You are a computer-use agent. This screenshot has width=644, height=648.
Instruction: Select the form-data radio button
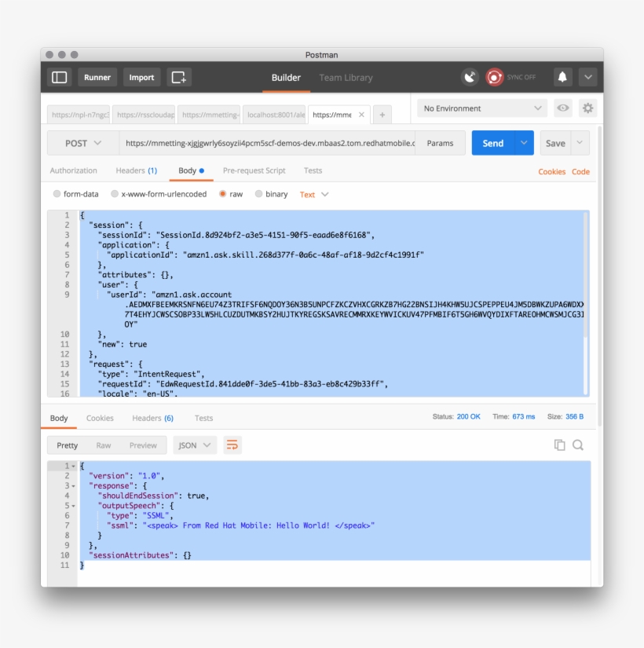57,194
